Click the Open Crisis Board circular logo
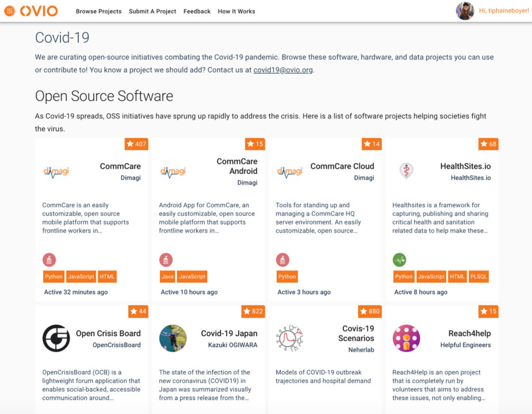Screen dimensions: 532x414 [x=56, y=338]
